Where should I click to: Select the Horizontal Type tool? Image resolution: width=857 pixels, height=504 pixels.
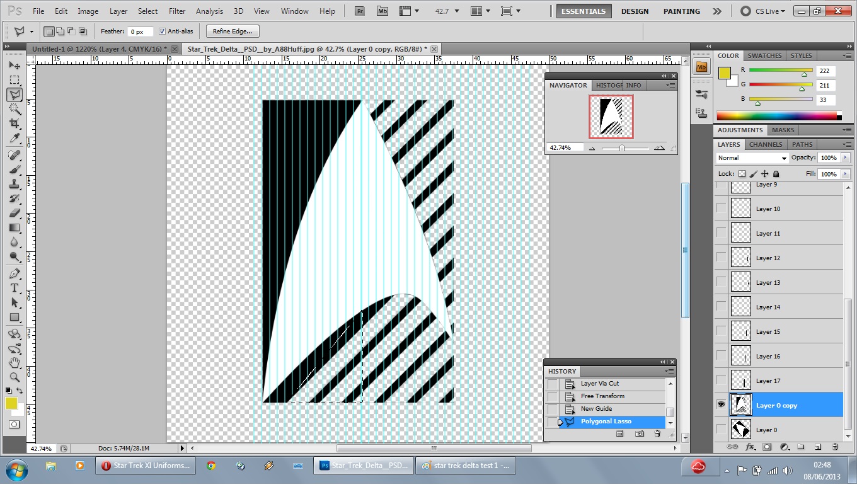pyautogui.click(x=14, y=288)
